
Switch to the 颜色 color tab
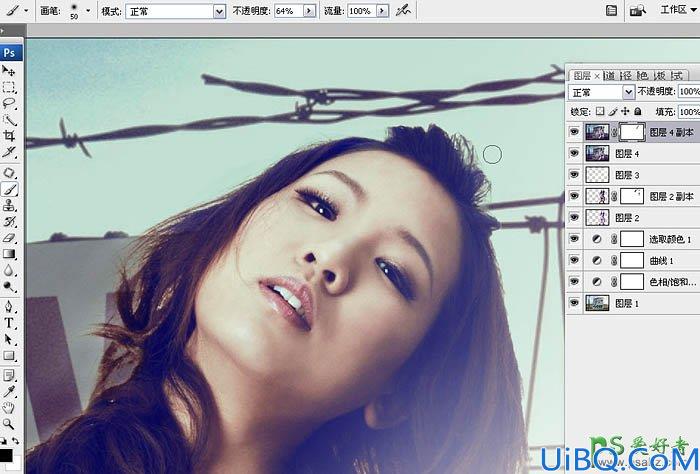coord(643,75)
